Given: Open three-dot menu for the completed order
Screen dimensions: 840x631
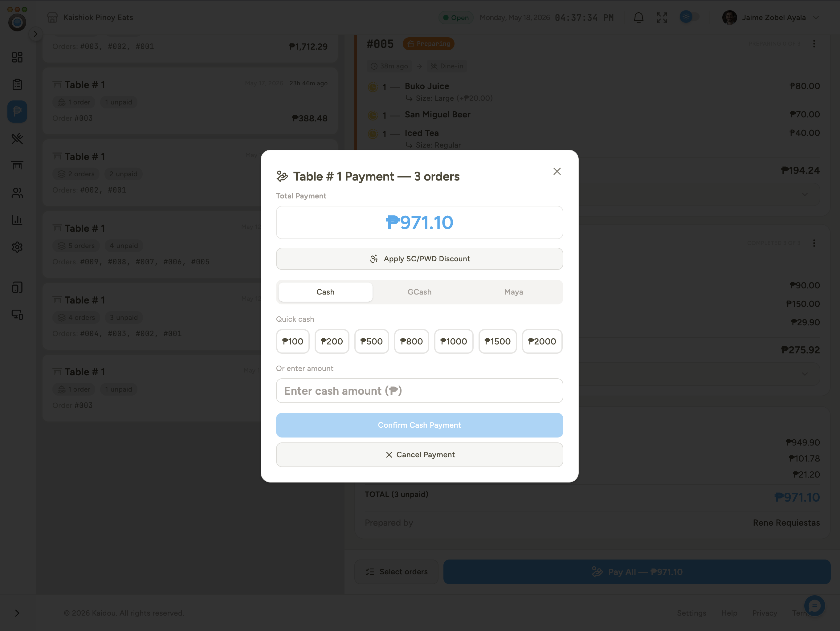Looking at the screenshot, I should pyautogui.click(x=814, y=243).
